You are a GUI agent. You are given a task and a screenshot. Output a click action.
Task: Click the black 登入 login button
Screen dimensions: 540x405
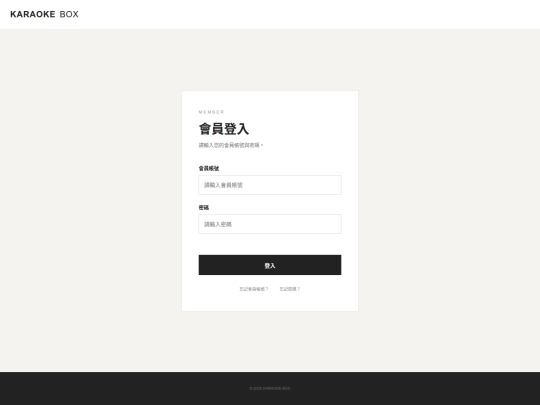click(270, 265)
